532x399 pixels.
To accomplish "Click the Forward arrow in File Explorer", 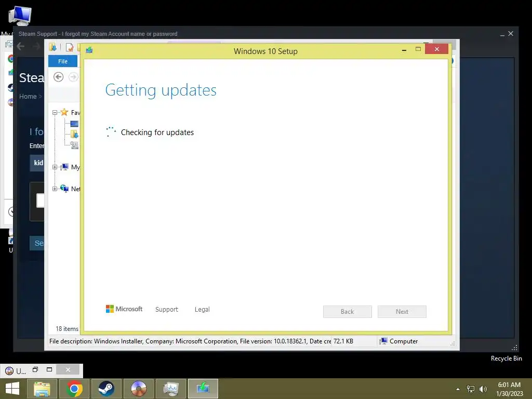I will pyautogui.click(x=73, y=77).
